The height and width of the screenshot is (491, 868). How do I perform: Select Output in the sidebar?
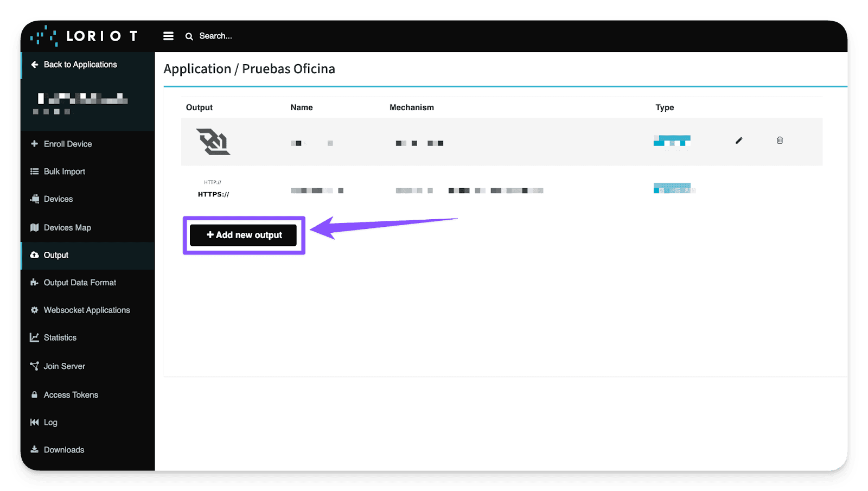coord(56,255)
